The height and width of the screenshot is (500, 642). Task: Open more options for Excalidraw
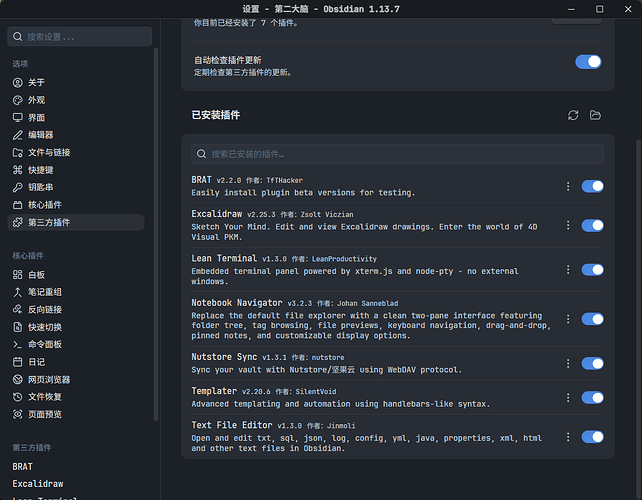568,225
